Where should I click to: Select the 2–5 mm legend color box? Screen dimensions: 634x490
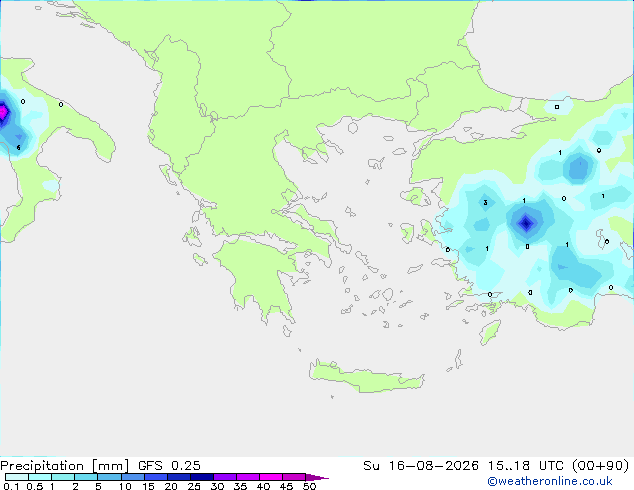tap(86, 477)
